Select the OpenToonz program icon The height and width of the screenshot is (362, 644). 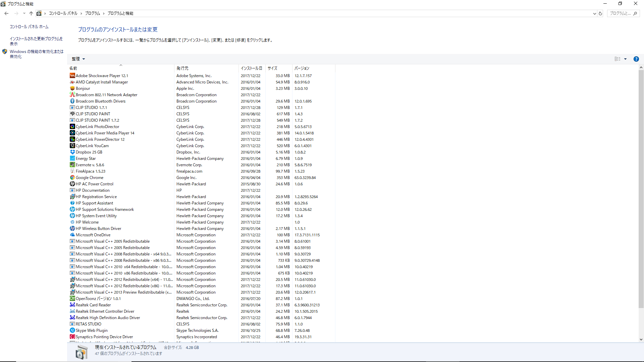(x=72, y=299)
